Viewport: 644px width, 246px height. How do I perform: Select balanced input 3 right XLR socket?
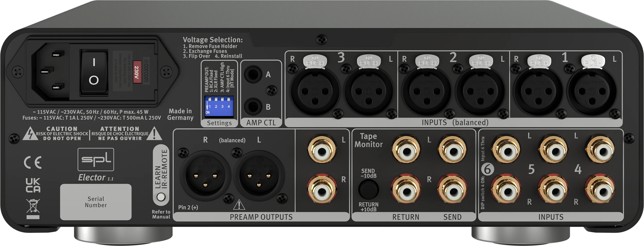(315, 91)
